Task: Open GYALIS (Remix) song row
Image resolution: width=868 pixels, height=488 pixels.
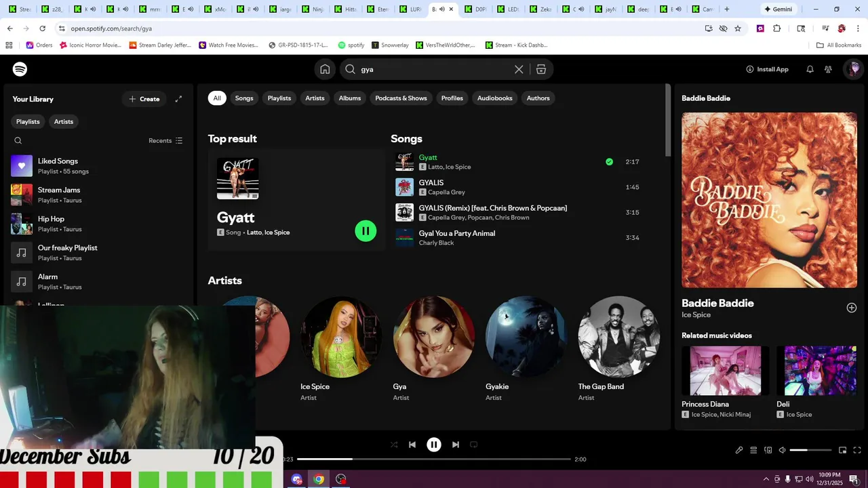Action: pos(519,212)
